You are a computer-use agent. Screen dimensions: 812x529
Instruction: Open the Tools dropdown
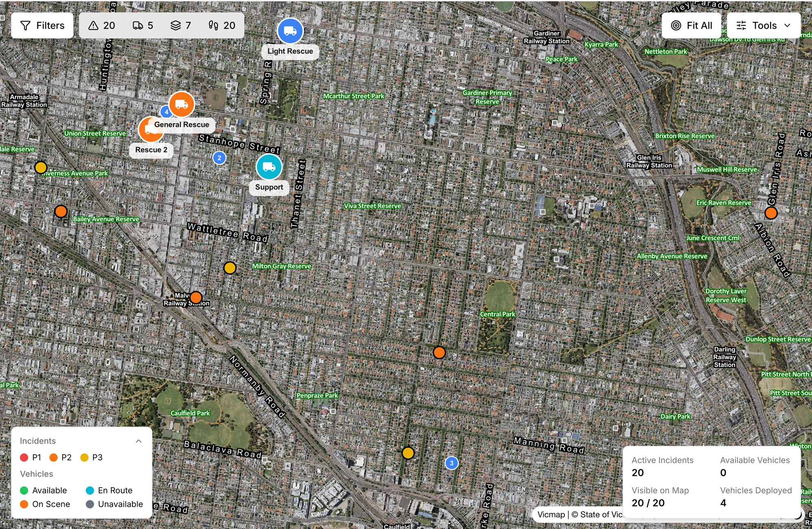764,26
